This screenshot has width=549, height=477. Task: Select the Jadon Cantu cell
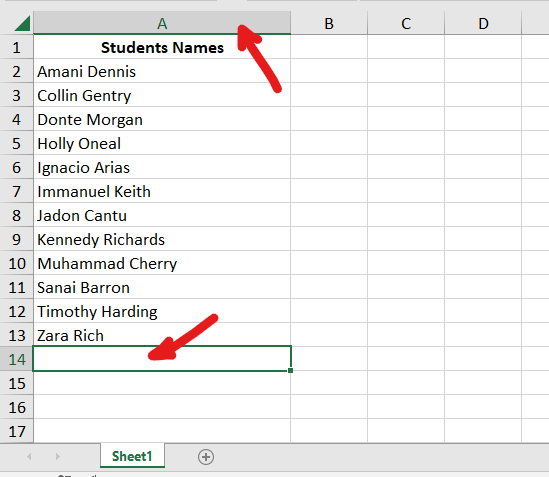[162, 215]
